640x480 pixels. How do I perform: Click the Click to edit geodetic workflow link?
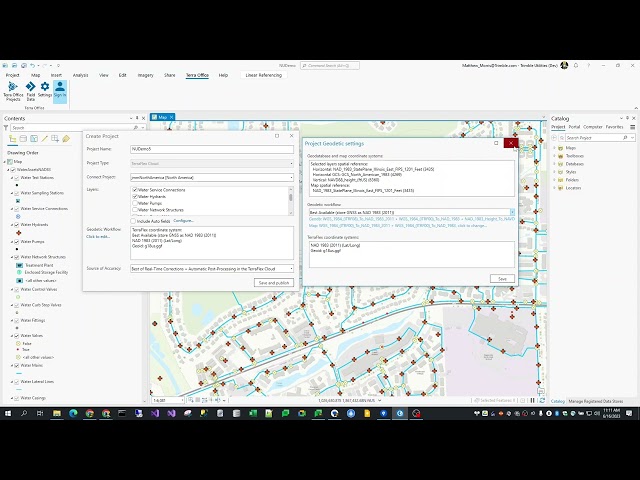coord(98,236)
